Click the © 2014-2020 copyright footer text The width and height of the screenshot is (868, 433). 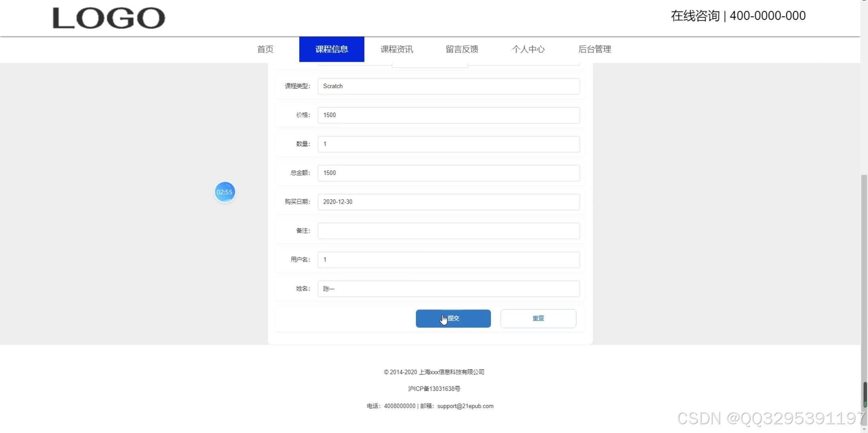[x=434, y=372]
